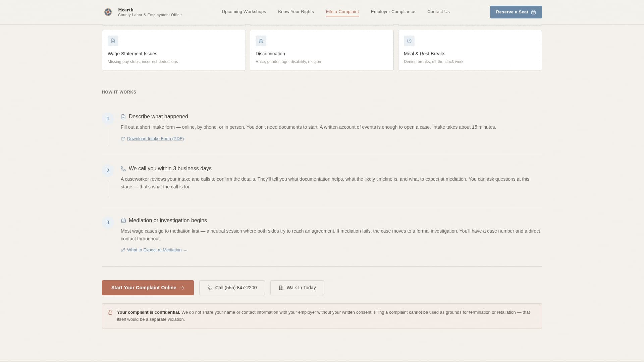Viewport: 644px width, 362px height.
Task: Select the File a Complaint nav tab
Action: pyautogui.click(x=342, y=12)
